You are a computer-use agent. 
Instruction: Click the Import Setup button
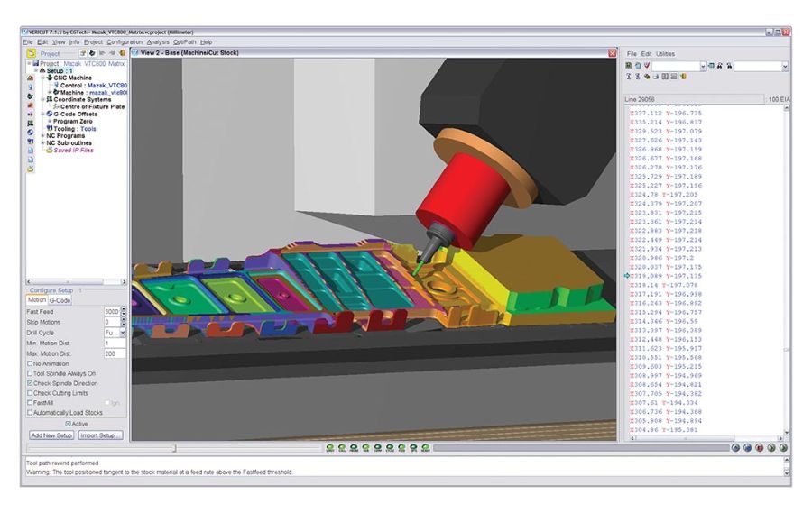pyautogui.click(x=100, y=435)
